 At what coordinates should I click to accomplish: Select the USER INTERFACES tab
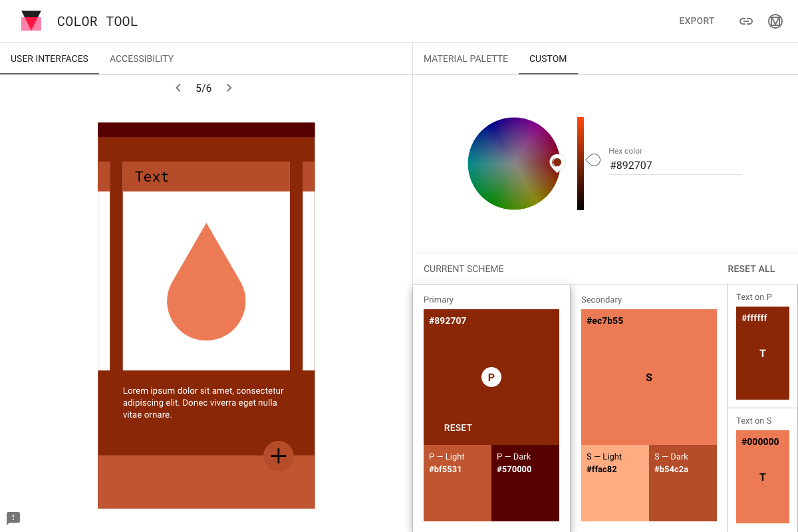point(49,59)
